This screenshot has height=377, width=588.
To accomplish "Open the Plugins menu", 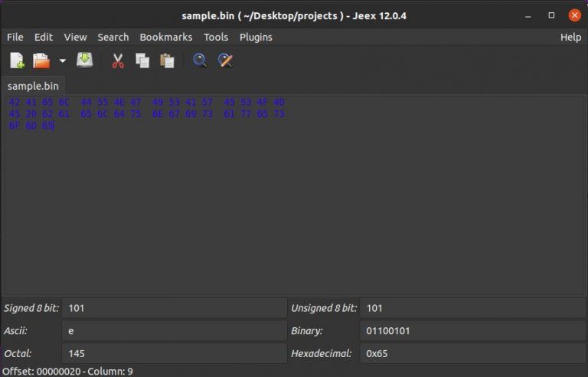I will click(x=256, y=37).
